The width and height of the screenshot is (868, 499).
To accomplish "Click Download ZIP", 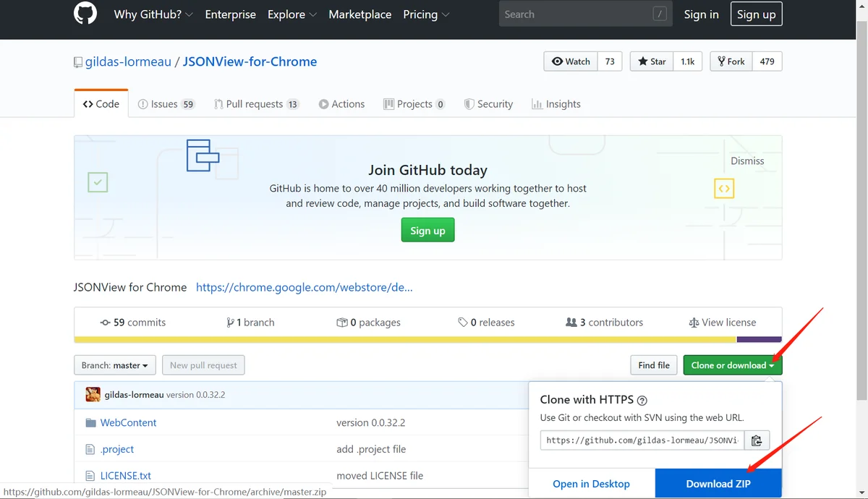I will tap(718, 484).
